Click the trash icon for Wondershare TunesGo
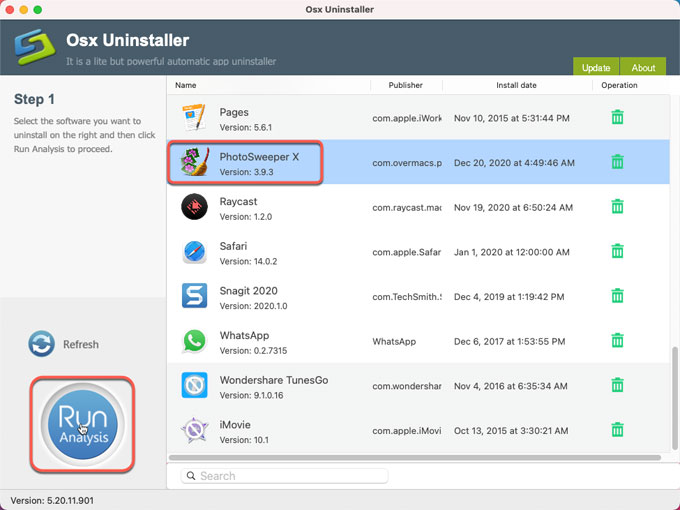This screenshot has height=510, width=680. pos(617,385)
